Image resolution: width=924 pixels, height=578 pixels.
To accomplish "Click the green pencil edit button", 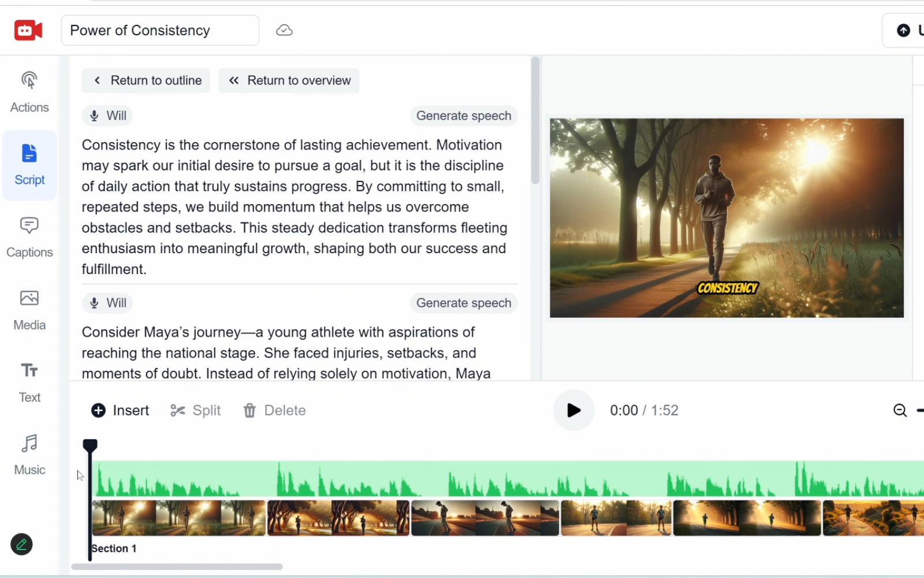I will click(x=21, y=544).
